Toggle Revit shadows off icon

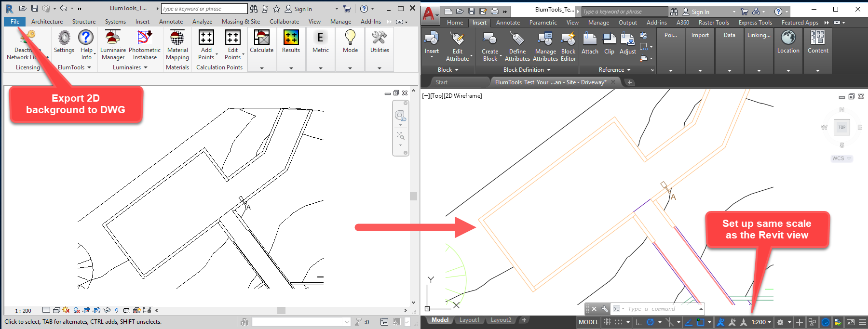click(x=77, y=310)
